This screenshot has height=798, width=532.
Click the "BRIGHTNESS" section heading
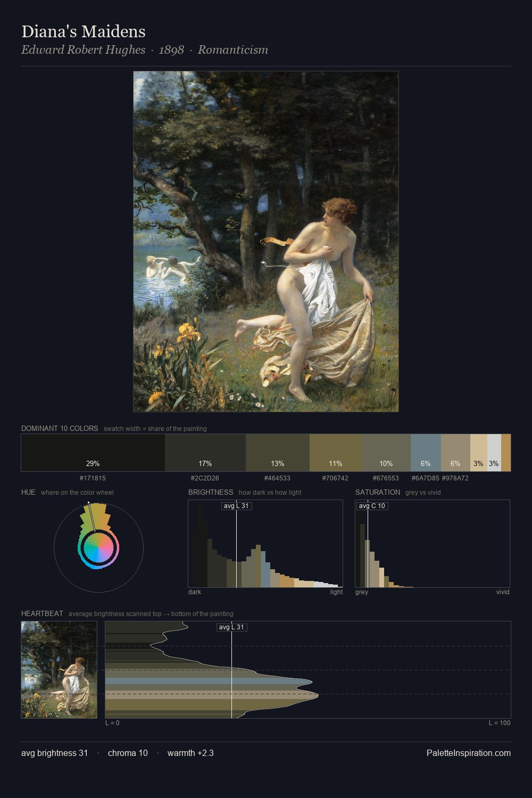[x=211, y=492]
